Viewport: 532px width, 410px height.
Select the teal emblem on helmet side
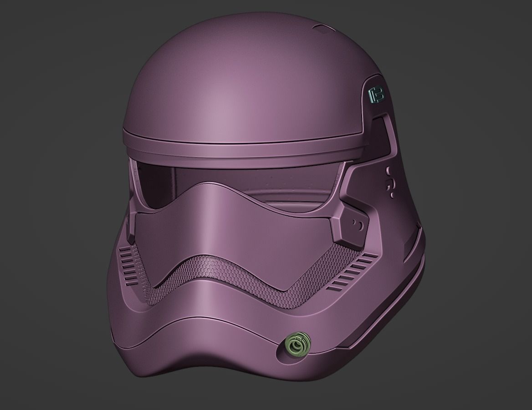coord(377,95)
